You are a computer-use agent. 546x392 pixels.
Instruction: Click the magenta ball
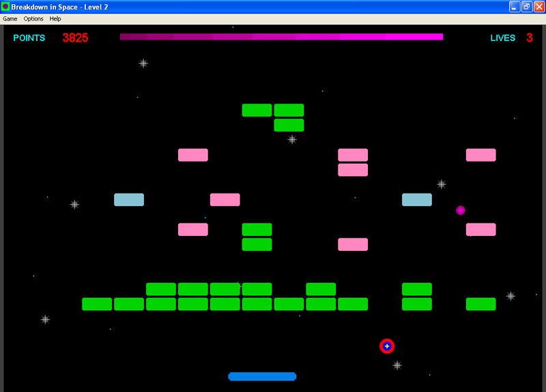460,210
